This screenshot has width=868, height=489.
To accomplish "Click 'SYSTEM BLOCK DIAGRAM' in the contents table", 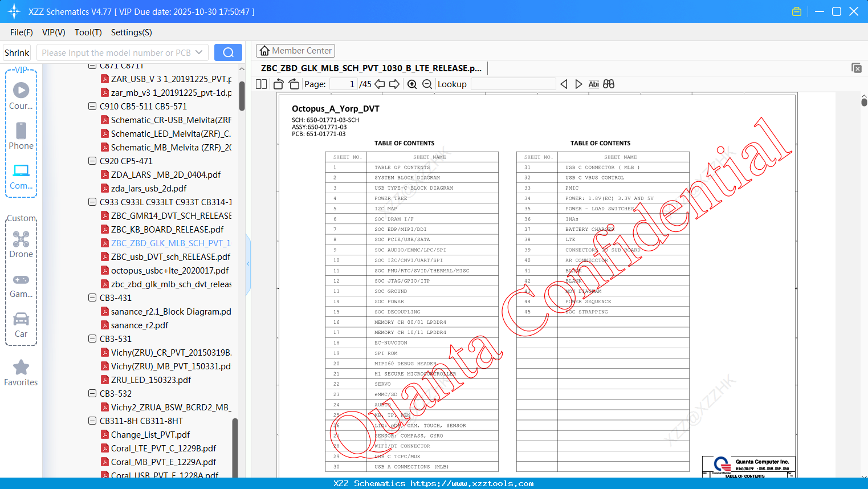I will [x=407, y=178].
